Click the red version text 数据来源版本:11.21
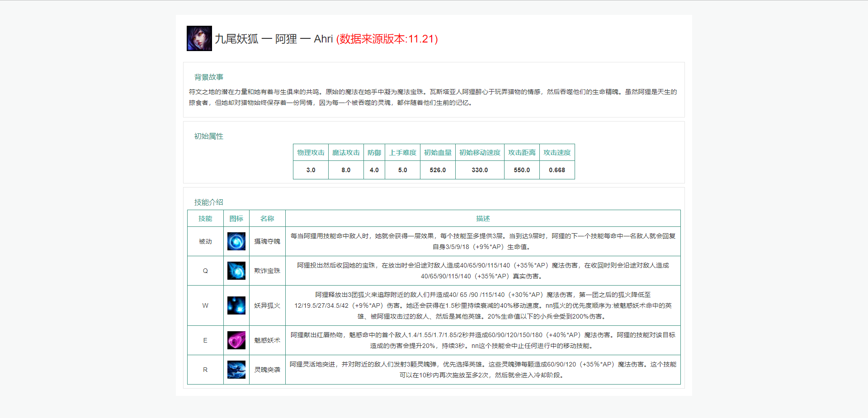The height and width of the screenshot is (418, 868). click(387, 39)
